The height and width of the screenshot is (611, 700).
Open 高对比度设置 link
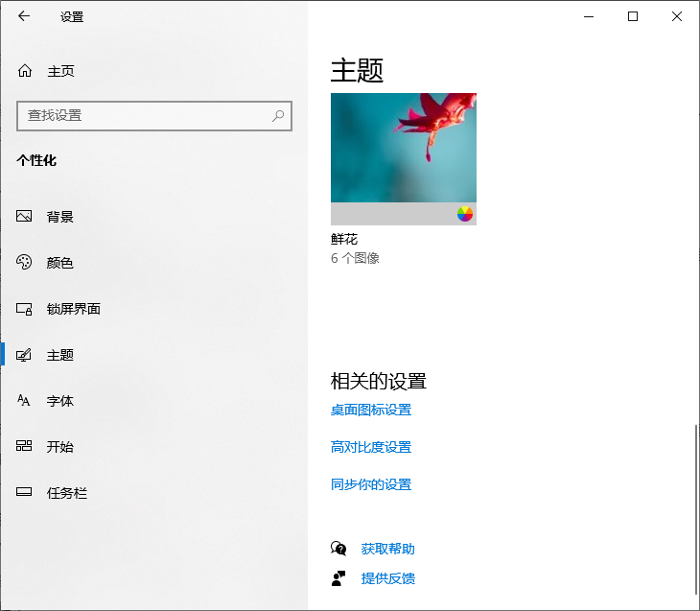click(371, 447)
